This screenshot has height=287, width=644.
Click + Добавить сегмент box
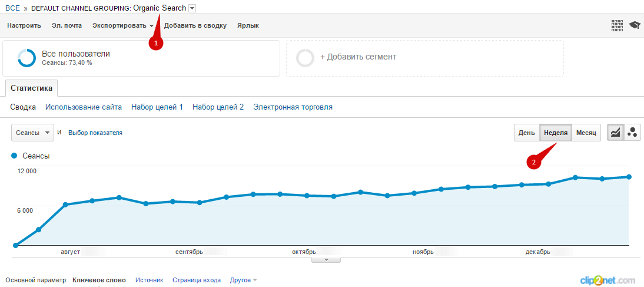[x=424, y=58]
